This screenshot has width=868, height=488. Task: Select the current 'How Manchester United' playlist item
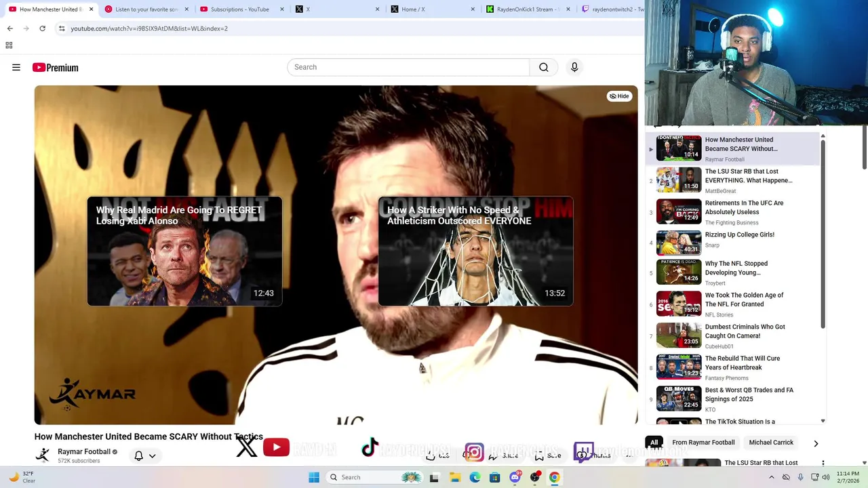coord(732,149)
